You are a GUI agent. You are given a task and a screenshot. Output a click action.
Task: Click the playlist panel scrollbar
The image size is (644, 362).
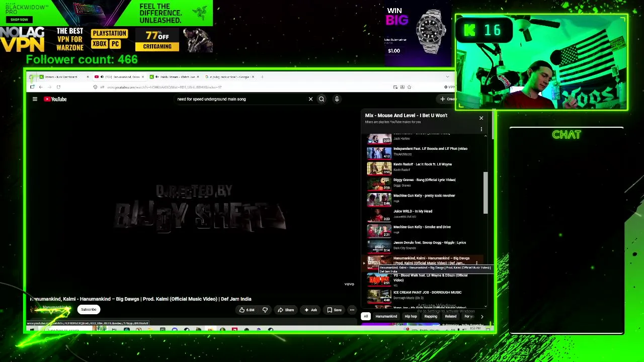tap(486, 193)
